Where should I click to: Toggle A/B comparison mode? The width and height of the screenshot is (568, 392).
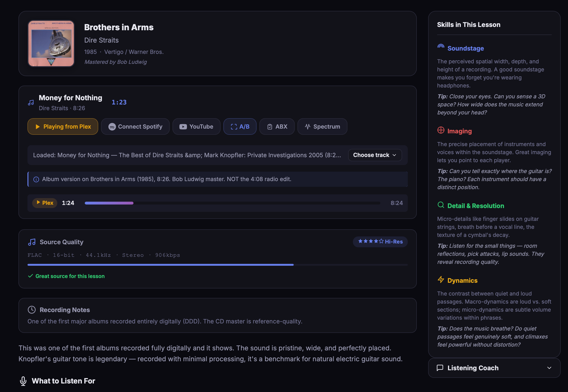(240, 126)
